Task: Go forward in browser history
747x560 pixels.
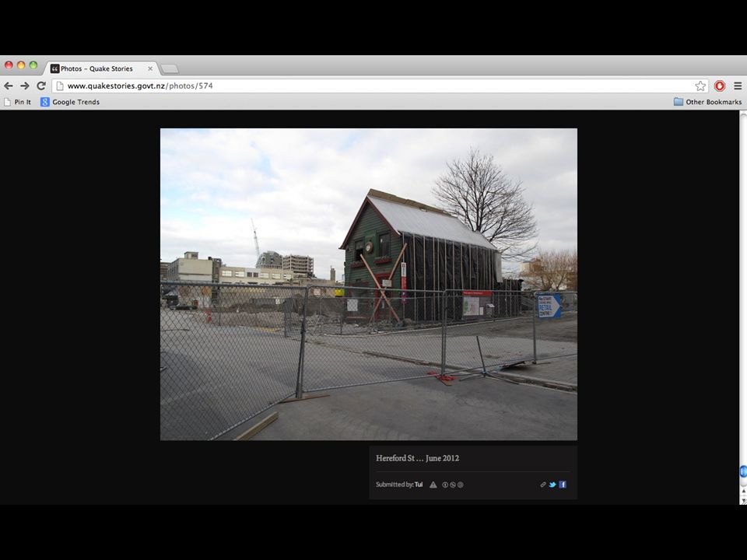Action: [25, 86]
